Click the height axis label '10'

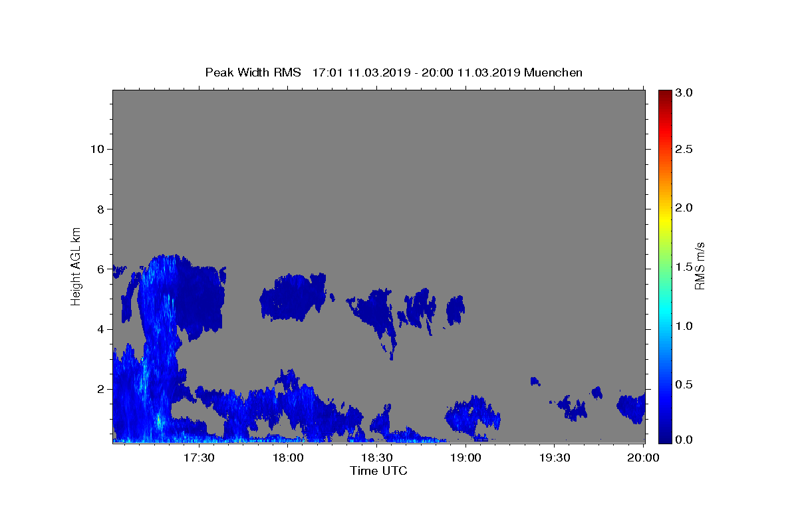[97, 149]
